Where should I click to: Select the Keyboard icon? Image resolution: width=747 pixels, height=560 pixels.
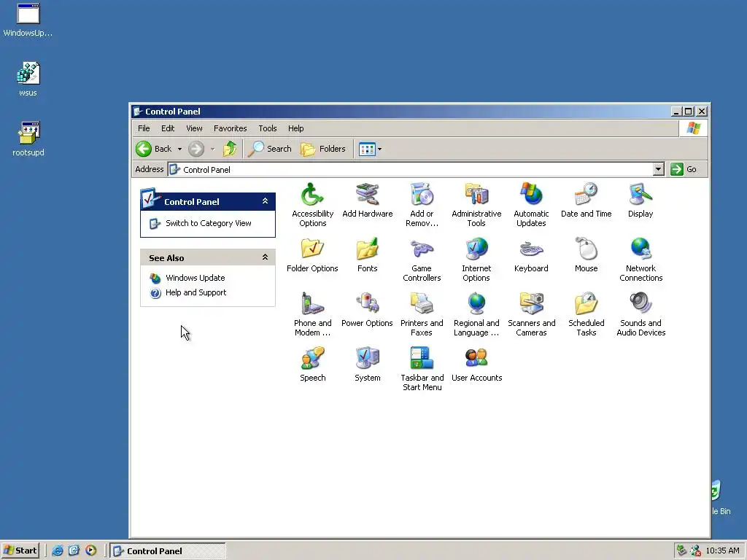[531, 254]
